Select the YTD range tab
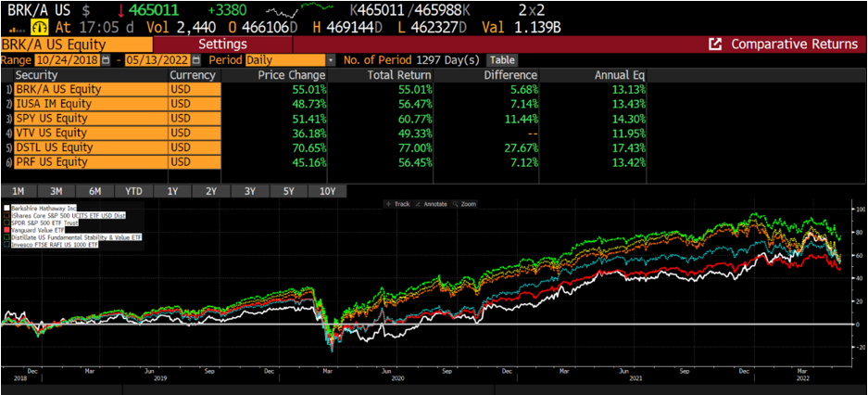Image resolution: width=868 pixels, height=395 pixels. (133, 191)
